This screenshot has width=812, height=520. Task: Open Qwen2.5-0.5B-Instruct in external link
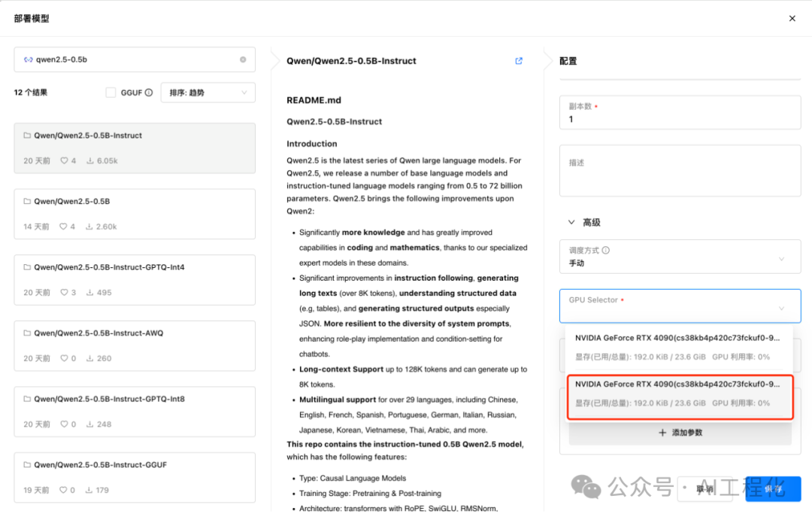coord(518,61)
